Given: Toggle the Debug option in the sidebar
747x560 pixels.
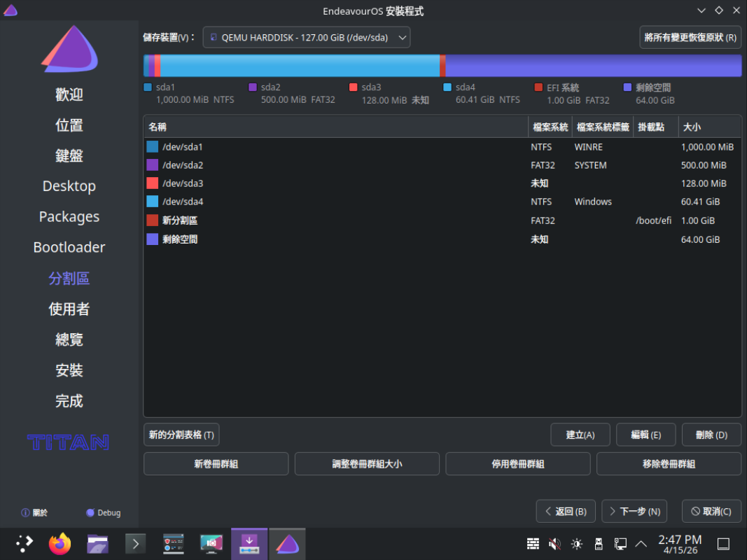Looking at the screenshot, I should [x=103, y=512].
